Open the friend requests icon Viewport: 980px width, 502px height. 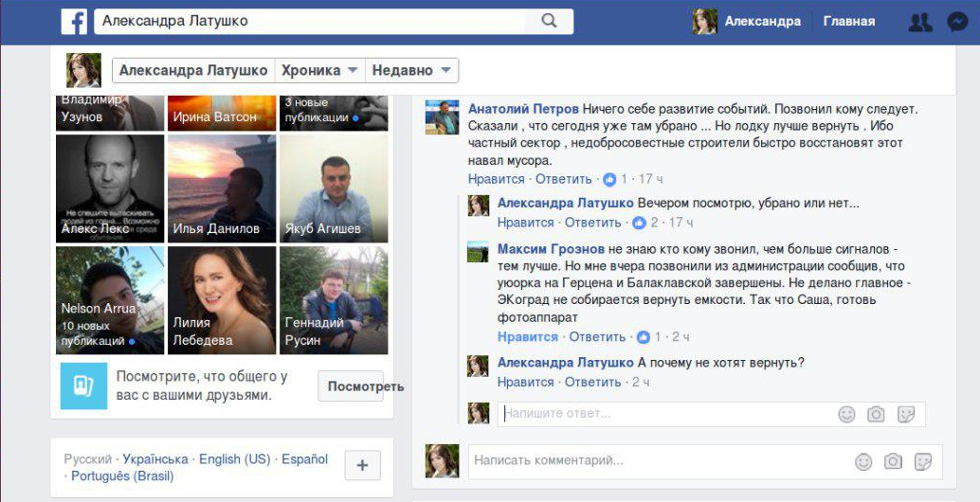[920, 23]
